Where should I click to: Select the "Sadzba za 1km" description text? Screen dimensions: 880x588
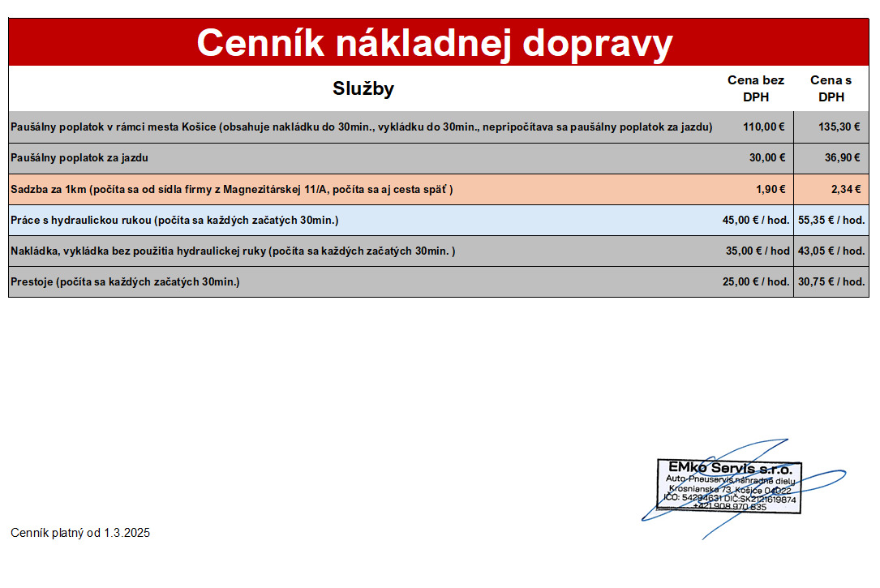pyautogui.click(x=231, y=189)
